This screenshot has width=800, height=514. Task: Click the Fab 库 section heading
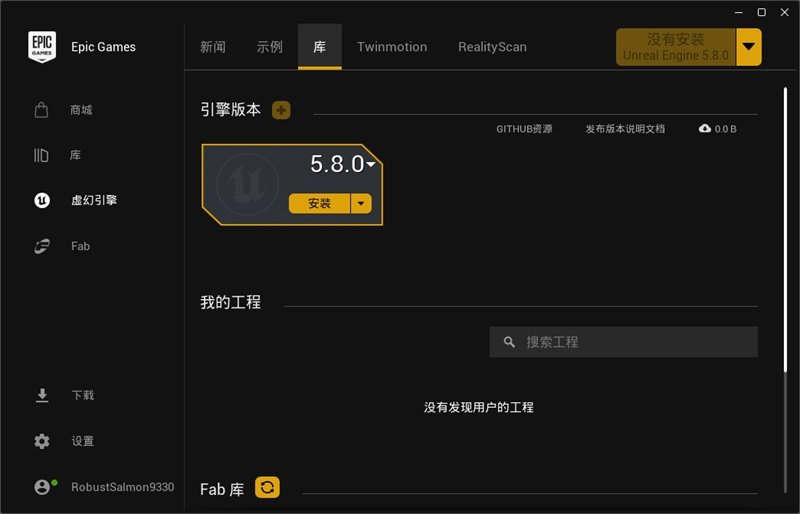click(x=222, y=489)
